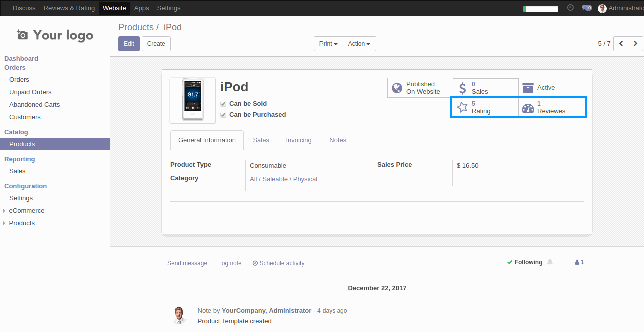Click the Administrator avatar picture
Viewport: 644px width, 332px height.
tap(602, 8)
